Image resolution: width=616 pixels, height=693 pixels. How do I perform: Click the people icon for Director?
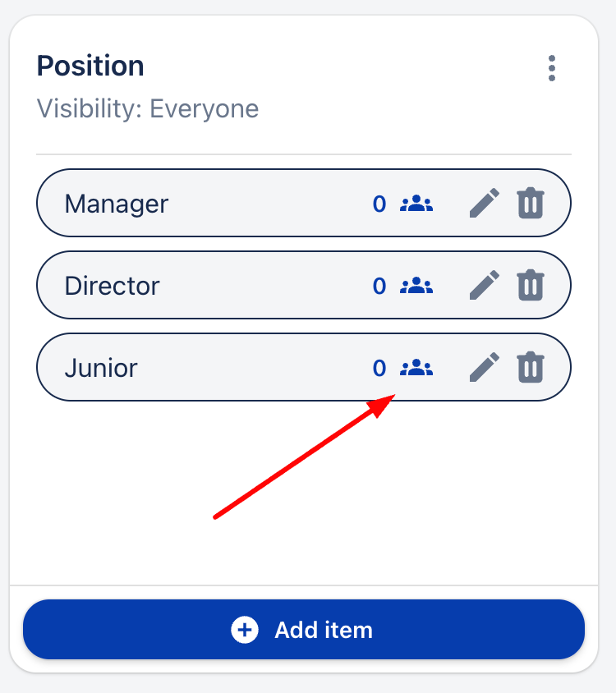click(x=416, y=286)
